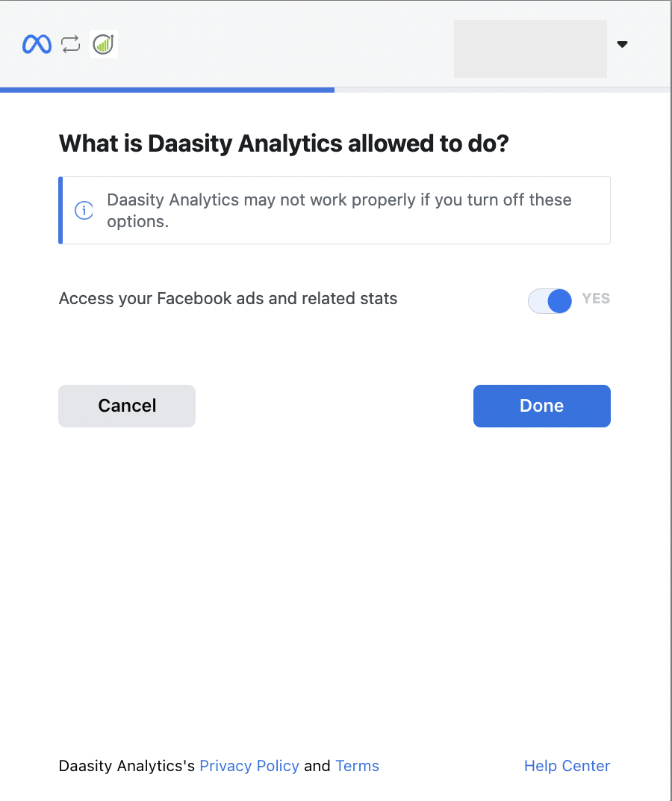Select the "Access your Facebook ads" permission label
This screenshot has width=672, height=801.
pyautogui.click(x=228, y=299)
